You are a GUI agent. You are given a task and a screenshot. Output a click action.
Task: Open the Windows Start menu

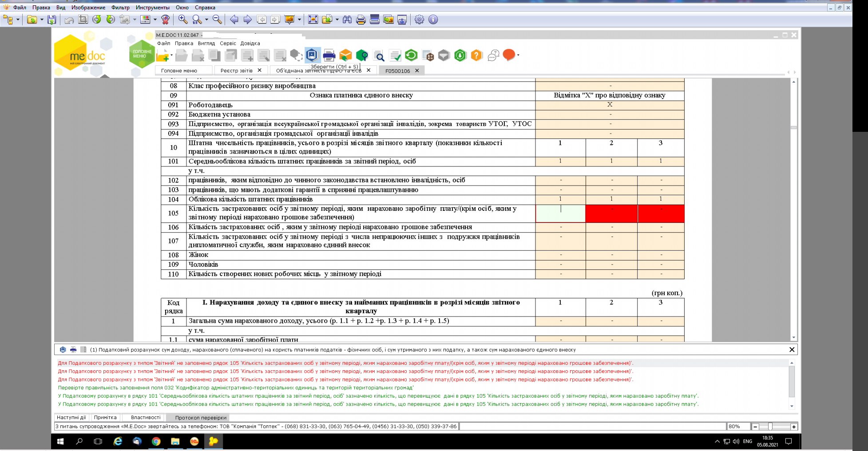click(60, 441)
